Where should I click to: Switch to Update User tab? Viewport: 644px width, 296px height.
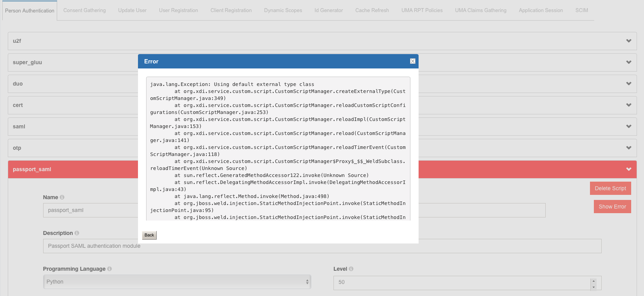click(x=132, y=10)
